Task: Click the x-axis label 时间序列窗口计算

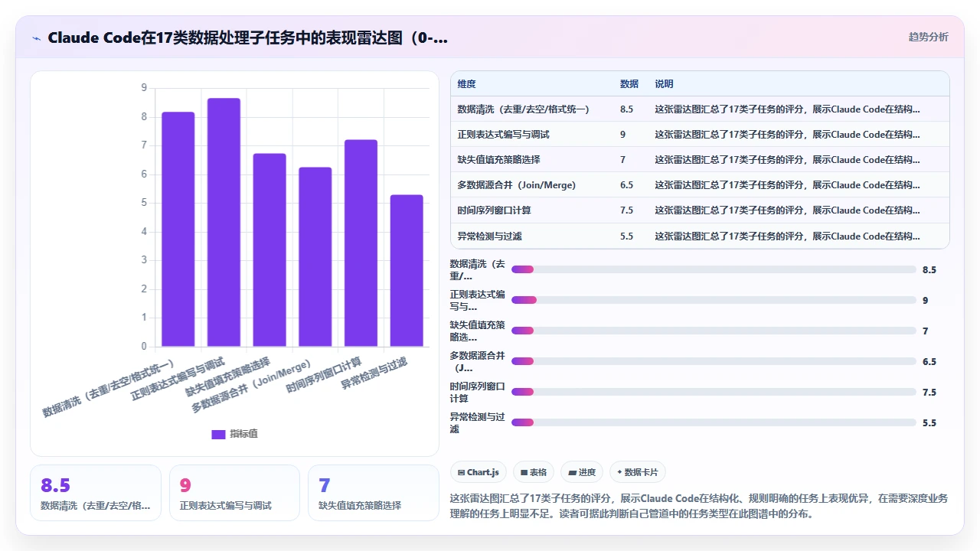Action: pos(324,375)
